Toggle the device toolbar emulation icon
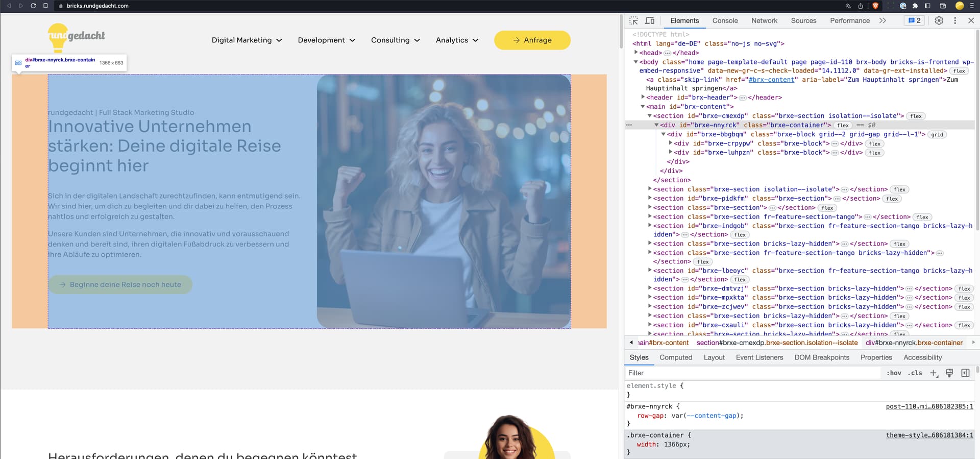980x459 pixels. point(650,20)
